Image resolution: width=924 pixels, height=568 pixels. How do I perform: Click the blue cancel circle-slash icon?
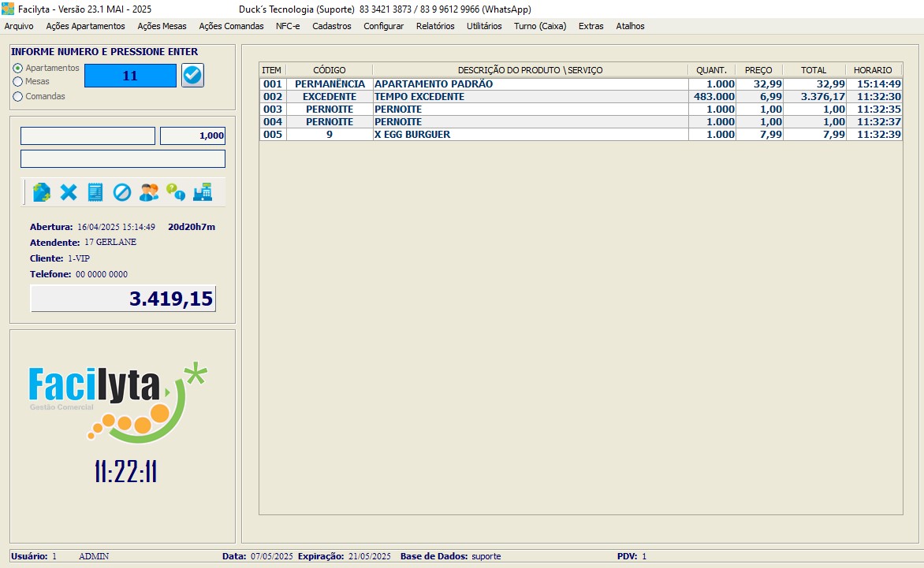point(121,192)
